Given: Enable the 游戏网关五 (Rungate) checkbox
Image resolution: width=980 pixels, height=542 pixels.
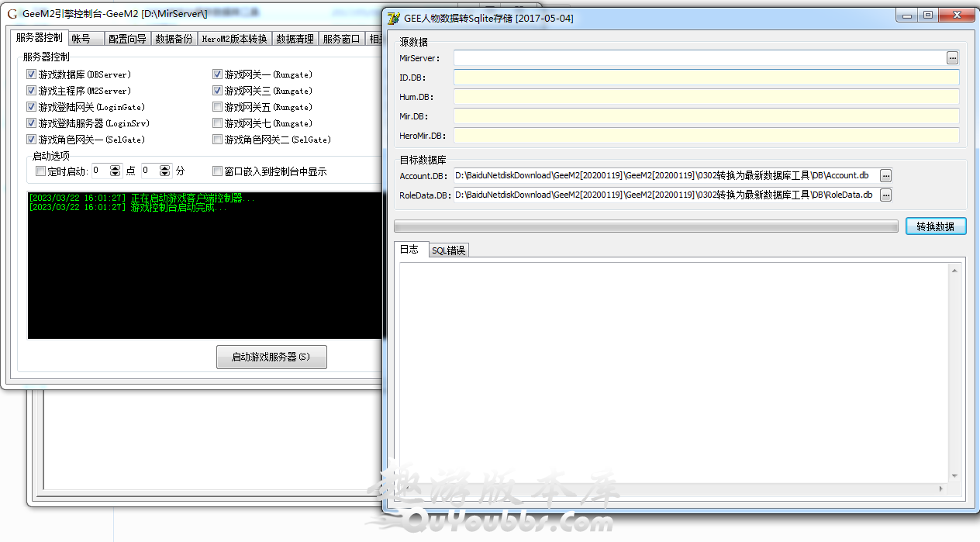Looking at the screenshot, I should pyautogui.click(x=218, y=107).
